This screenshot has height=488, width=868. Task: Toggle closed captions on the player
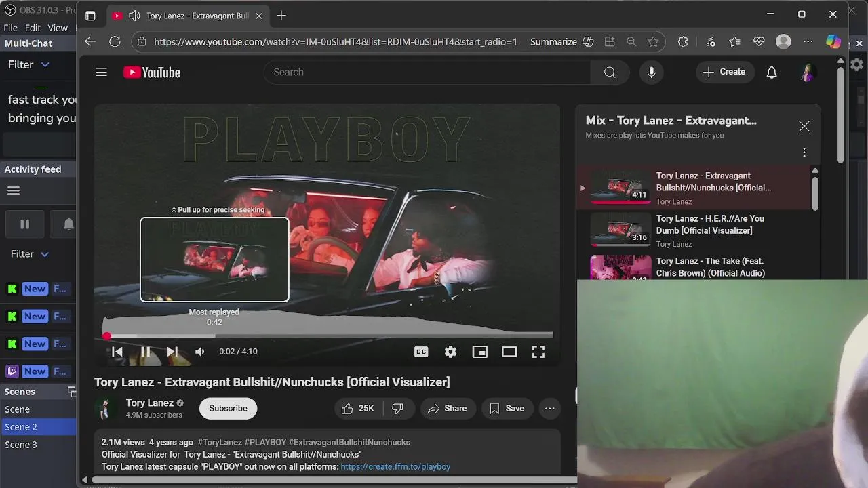[421, 352]
